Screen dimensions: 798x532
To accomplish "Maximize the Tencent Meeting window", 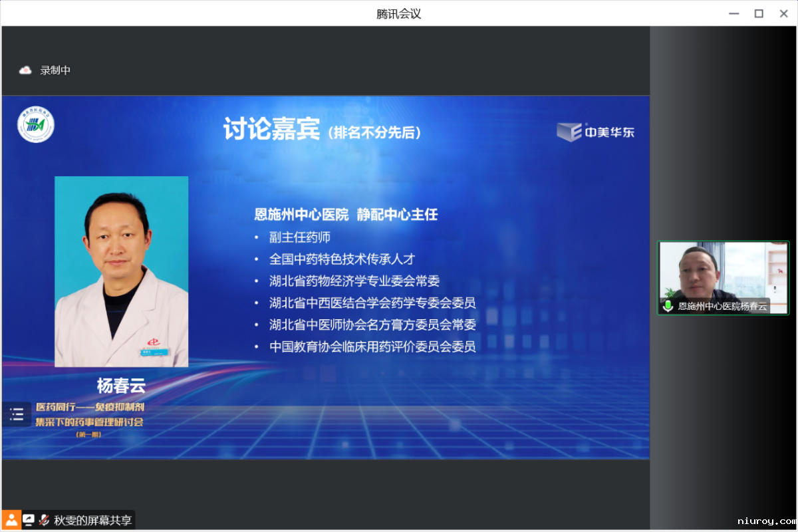I will coord(758,13).
